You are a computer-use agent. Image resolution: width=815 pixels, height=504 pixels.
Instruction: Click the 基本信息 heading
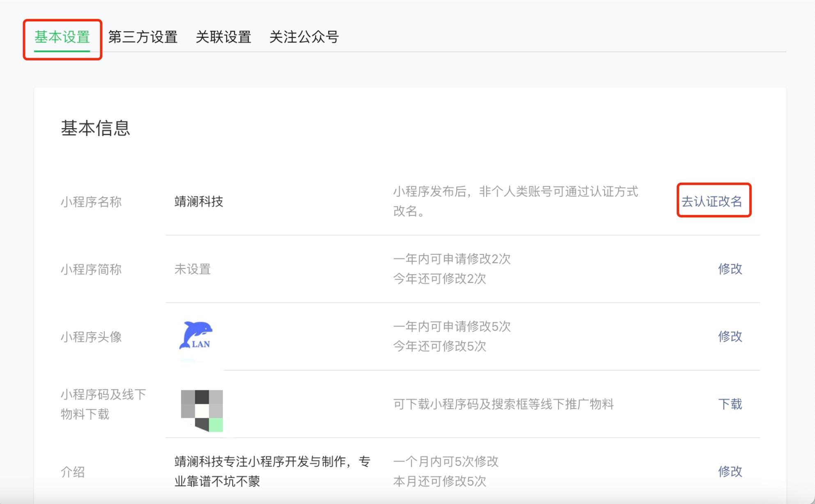tap(96, 128)
